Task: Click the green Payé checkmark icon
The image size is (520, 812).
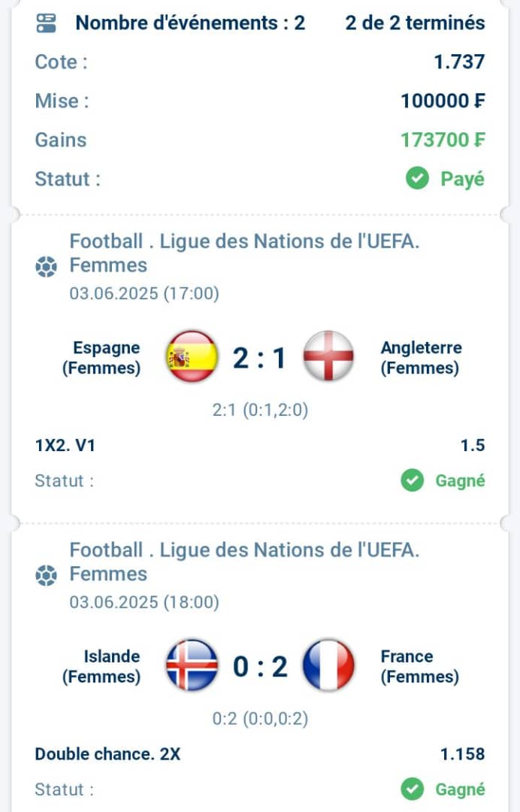Action: coord(417,179)
